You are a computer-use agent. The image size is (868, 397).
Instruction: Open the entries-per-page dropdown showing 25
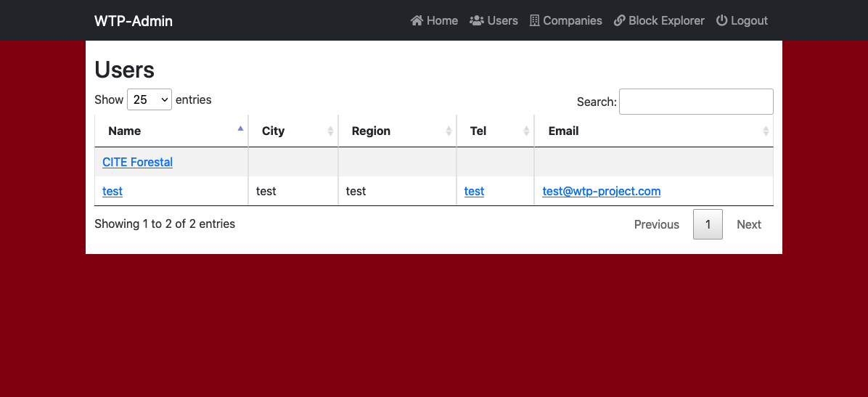point(150,99)
